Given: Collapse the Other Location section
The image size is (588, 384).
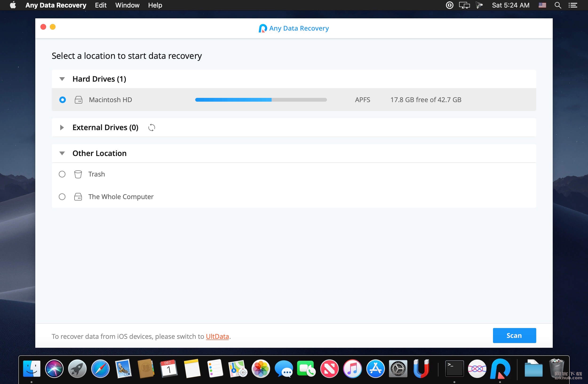Looking at the screenshot, I should click(62, 153).
